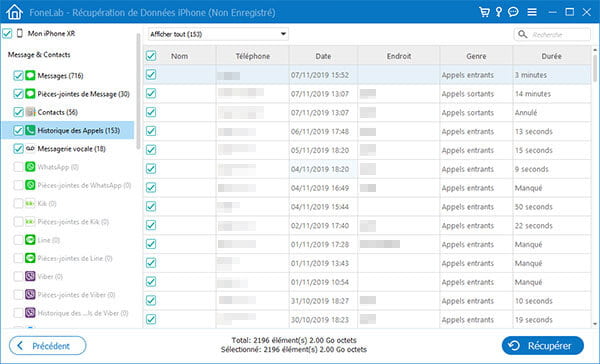Click the Messages green bubble icon
Image resolution: width=600 pixels, height=364 pixels.
point(30,75)
